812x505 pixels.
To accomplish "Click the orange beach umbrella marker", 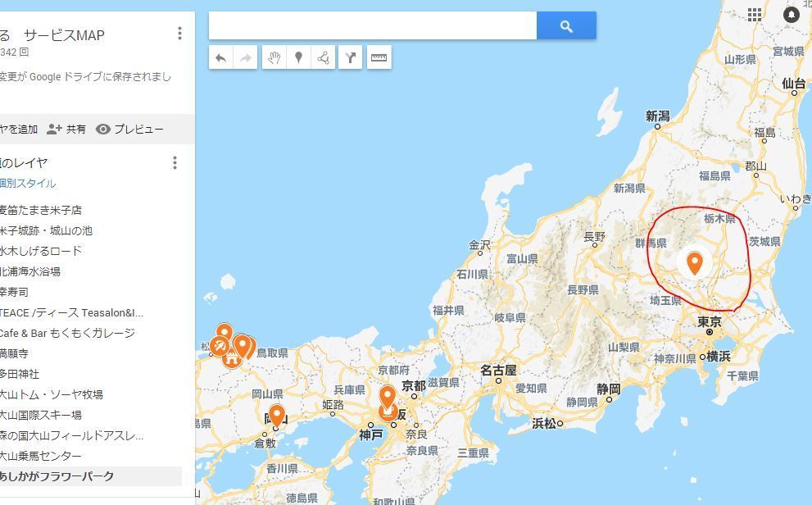I will pyautogui.click(x=219, y=346).
